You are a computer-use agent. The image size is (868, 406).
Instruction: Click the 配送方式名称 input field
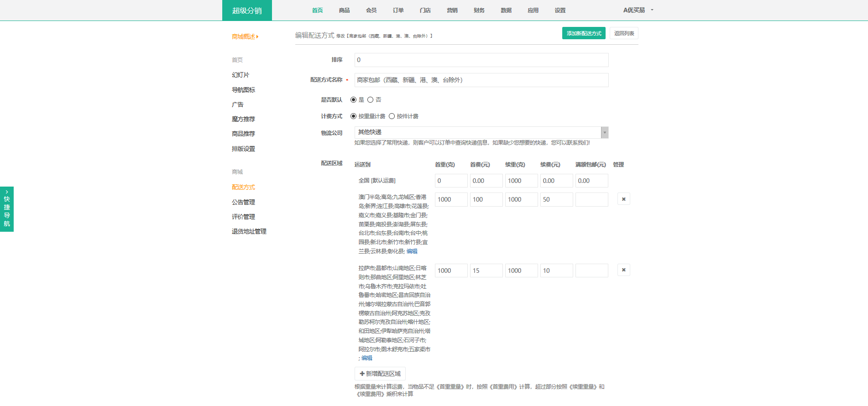481,80
